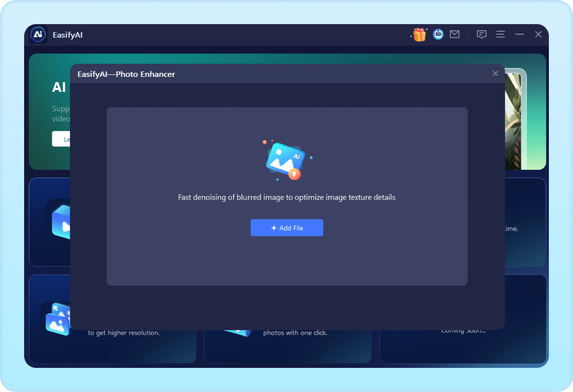The height and width of the screenshot is (392, 573).
Task: Click the image upscaler icon in the bottom-left card
Action: pos(58,319)
